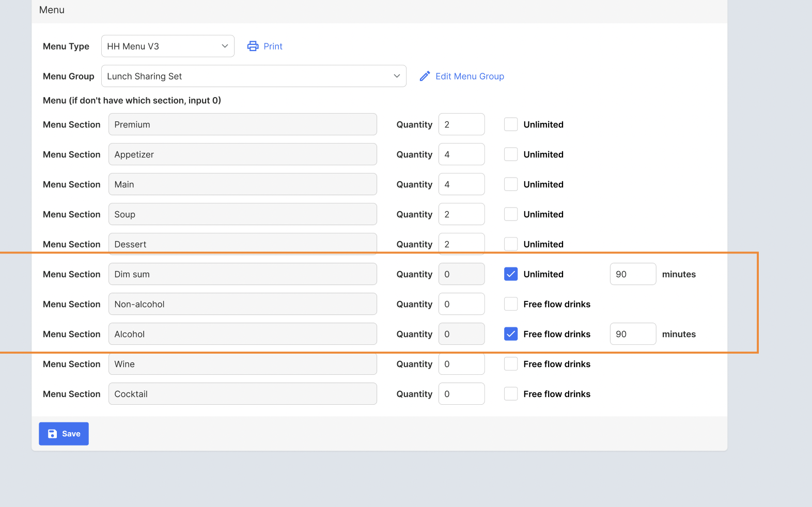Click the Main quantity input
Screen dimensions: 812x507
click(x=461, y=184)
